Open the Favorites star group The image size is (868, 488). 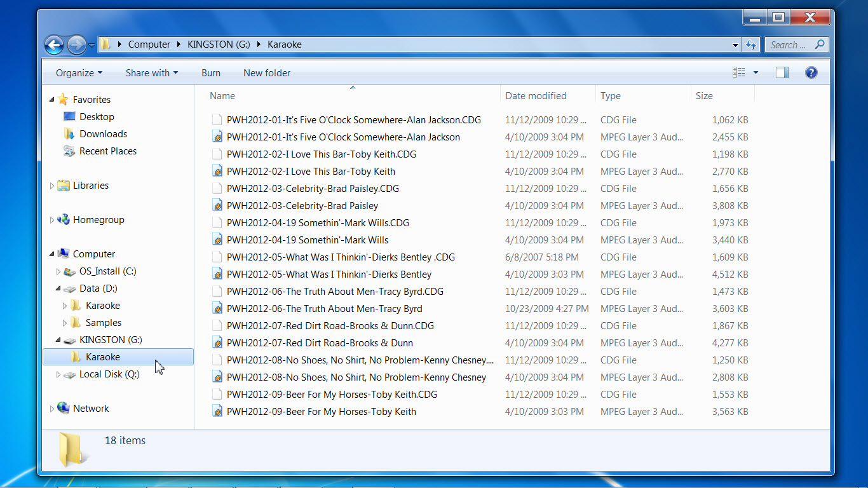(x=63, y=99)
